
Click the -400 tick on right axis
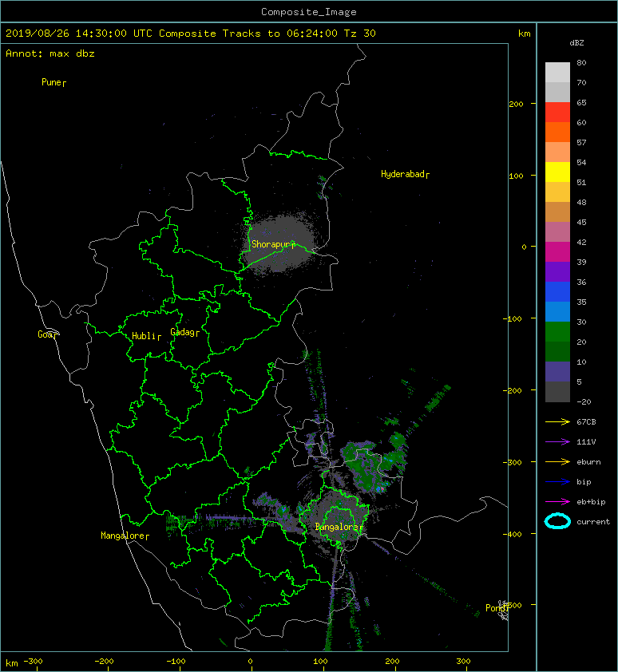point(514,534)
